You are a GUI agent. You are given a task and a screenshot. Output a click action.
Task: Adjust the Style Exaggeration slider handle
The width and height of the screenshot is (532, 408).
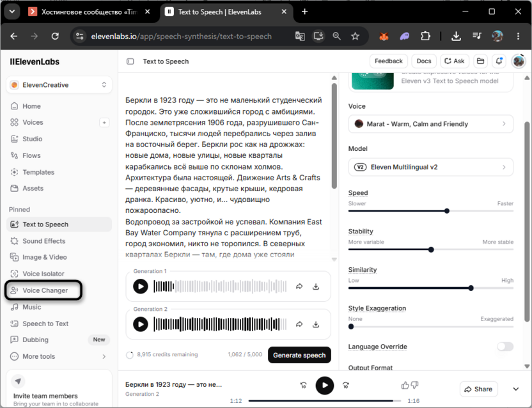click(351, 327)
